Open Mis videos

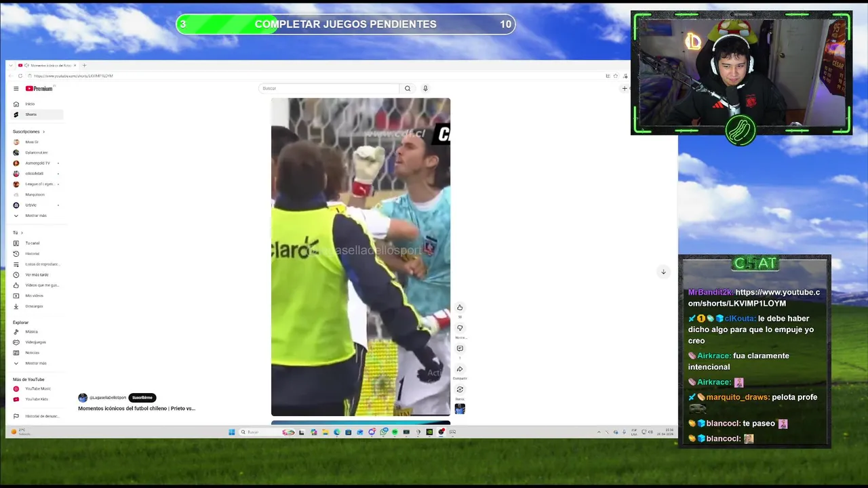tap(37, 296)
